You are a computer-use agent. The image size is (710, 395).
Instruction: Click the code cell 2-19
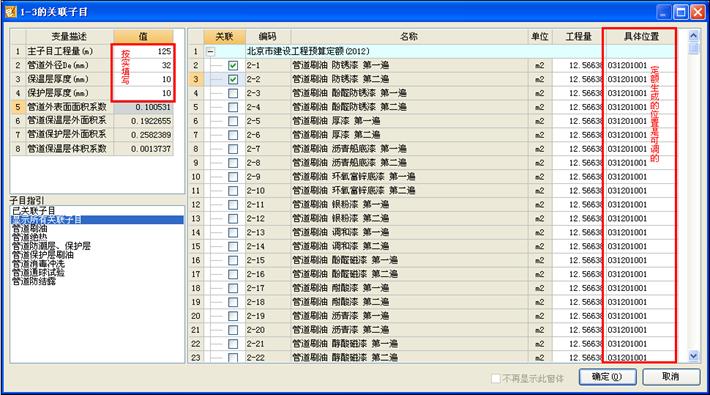click(268, 316)
